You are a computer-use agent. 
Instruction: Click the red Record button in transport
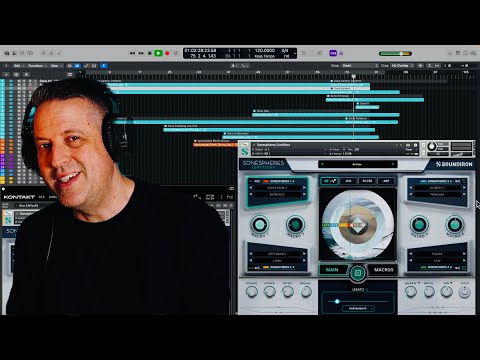tap(167, 53)
